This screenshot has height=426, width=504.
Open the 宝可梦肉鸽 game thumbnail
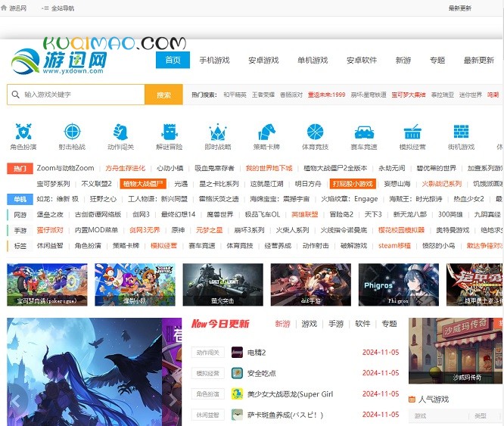click(47, 285)
